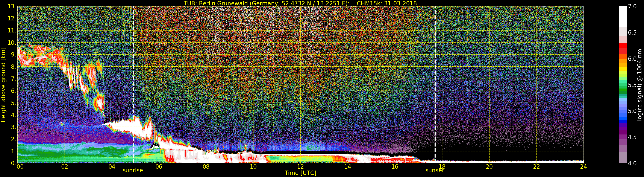This screenshot has height=177, width=644.
Task: Click the 'Height above ground [km]' axis label
Action: coord(3,85)
